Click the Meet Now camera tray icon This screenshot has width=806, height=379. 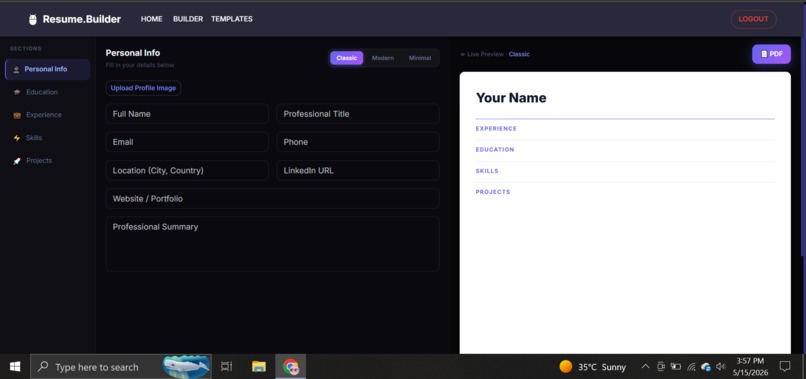pos(661,367)
